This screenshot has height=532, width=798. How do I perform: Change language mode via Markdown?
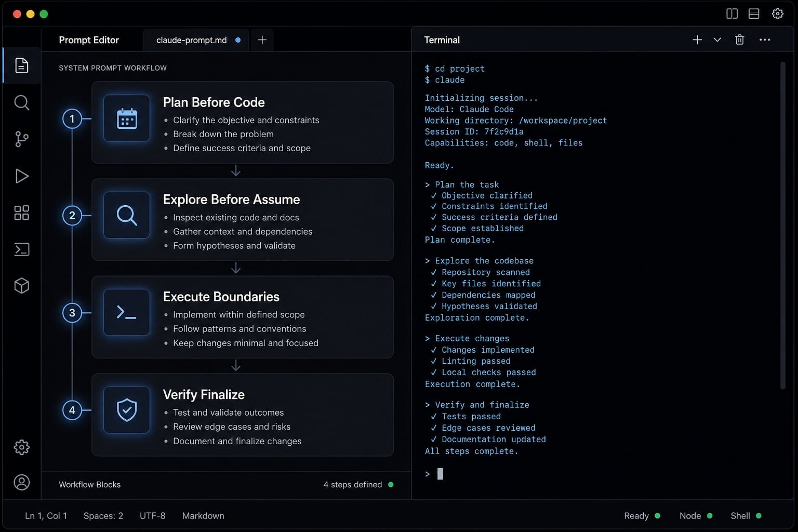203,516
